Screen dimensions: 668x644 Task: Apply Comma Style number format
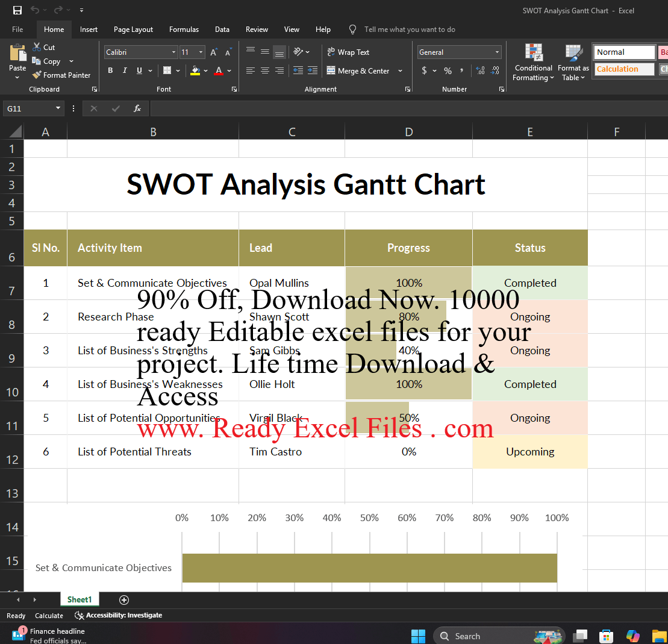[x=462, y=70]
